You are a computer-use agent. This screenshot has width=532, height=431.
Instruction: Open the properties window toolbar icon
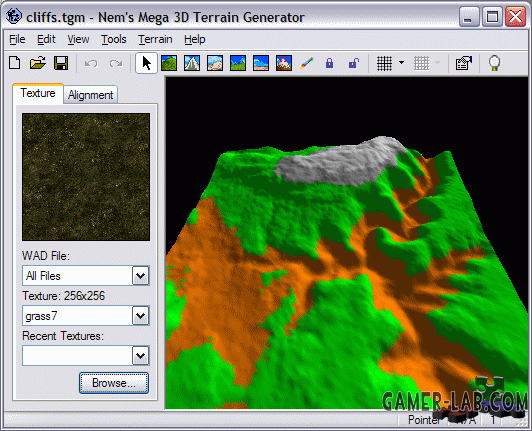[464, 63]
